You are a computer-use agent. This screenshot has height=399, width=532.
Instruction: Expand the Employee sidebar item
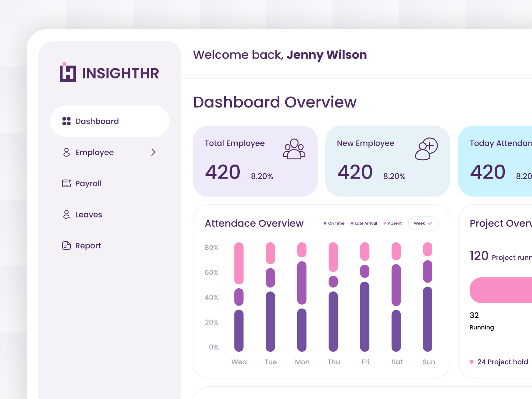click(x=153, y=152)
